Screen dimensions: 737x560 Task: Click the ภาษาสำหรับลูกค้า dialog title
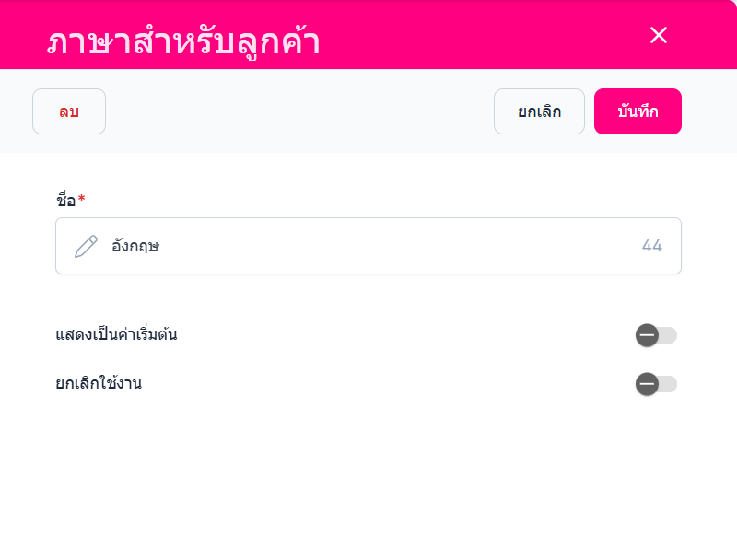(x=184, y=41)
